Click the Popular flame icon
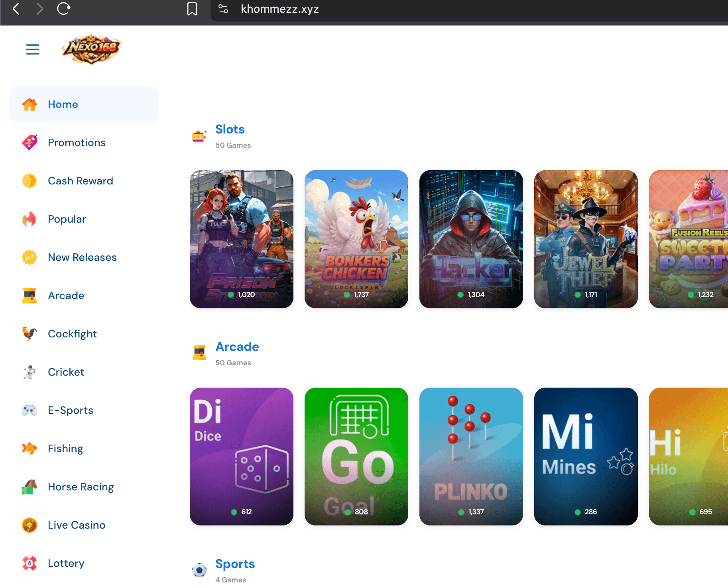 pos(30,219)
